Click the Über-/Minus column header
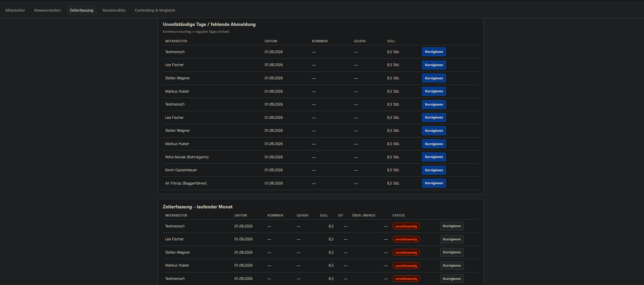The width and height of the screenshot is (644, 285). pyautogui.click(x=363, y=215)
